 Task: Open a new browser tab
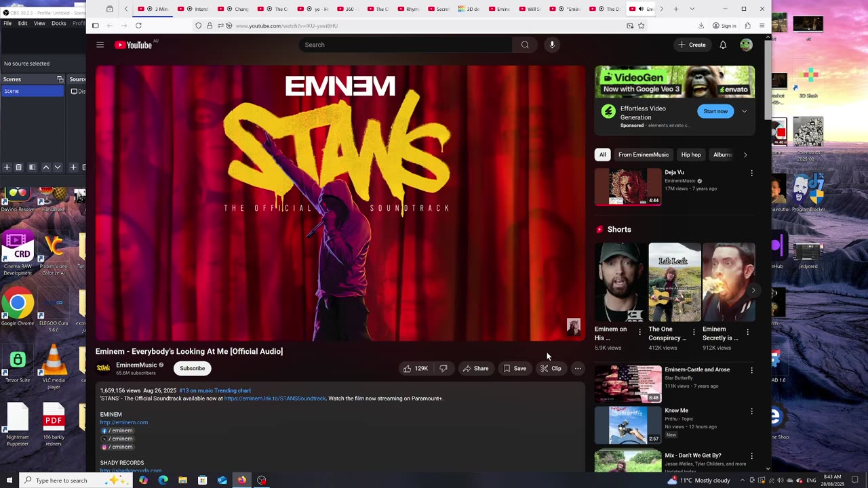coord(675,9)
